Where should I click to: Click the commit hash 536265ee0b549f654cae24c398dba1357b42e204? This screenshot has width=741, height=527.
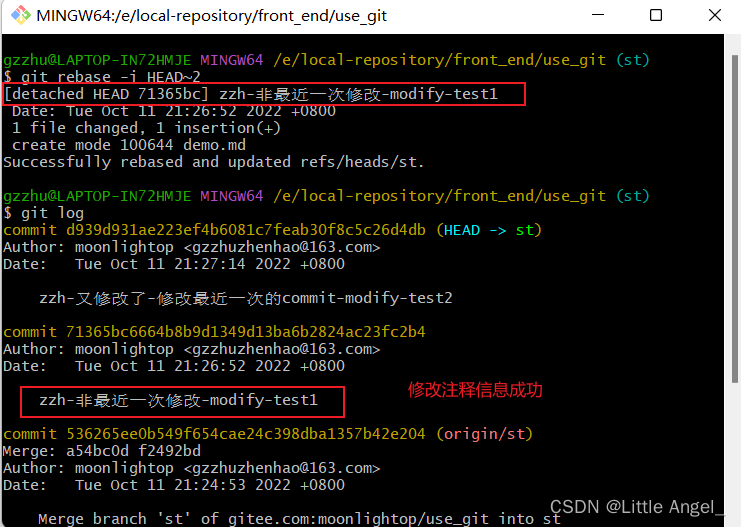click(246, 434)
